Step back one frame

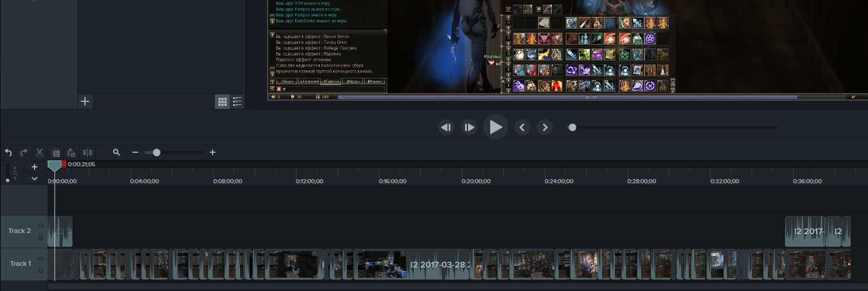click(x=446, y=127)
